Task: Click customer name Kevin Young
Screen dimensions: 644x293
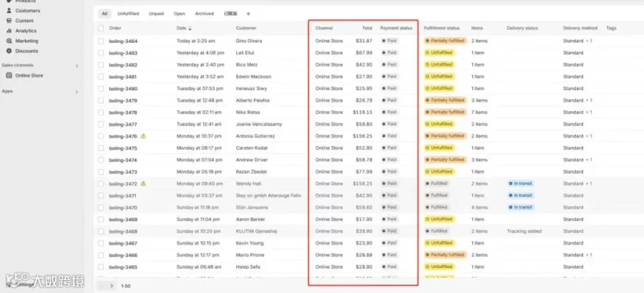Action: pyautogui.click(x=250, y=244)
